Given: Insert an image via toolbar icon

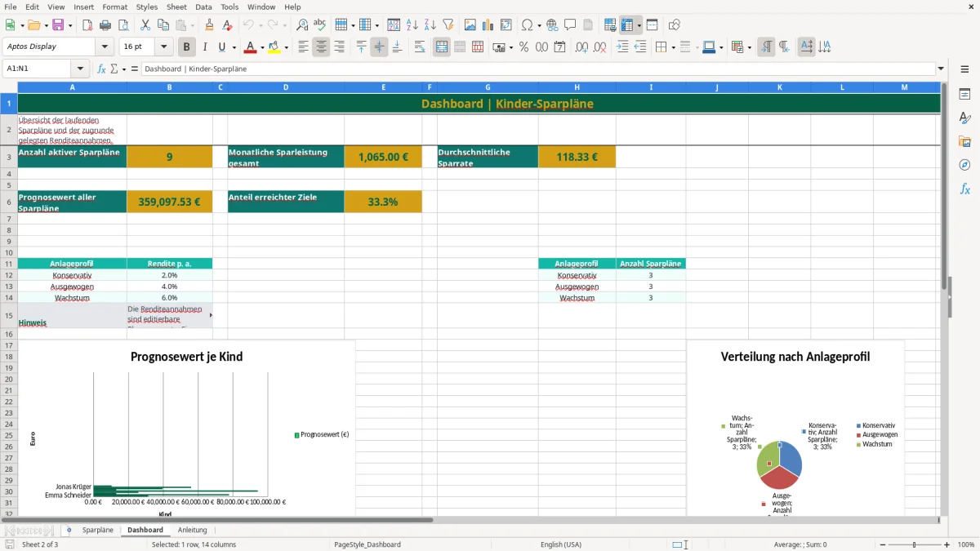Looking at the screenshot, I should coord(470,25).
